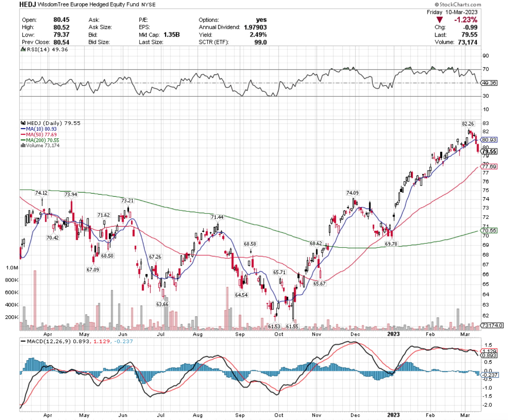The height and width of the screenshot is (420, 508).
Task: Click the 68.50 low price label
Action: tap(107, 256)
